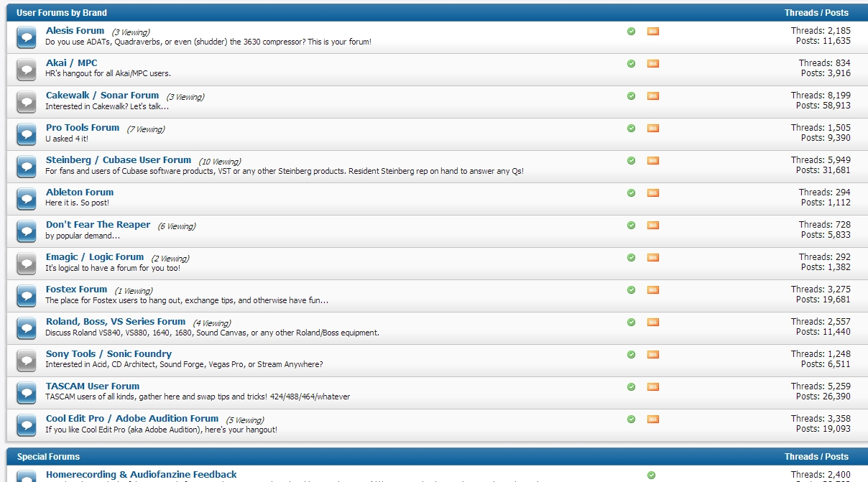
Task: Select the Steinberg / Cubase forum status icon
Action: [27, 167]
